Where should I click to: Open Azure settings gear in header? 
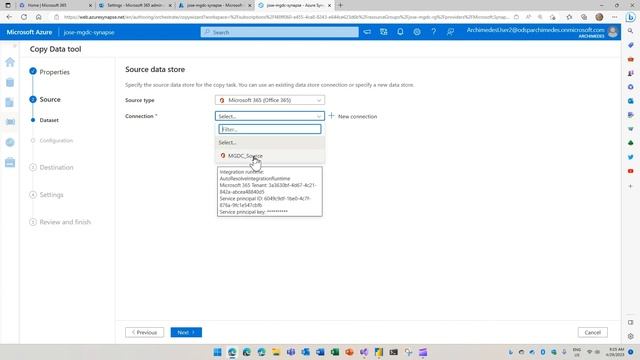click(x=417, y=32)
